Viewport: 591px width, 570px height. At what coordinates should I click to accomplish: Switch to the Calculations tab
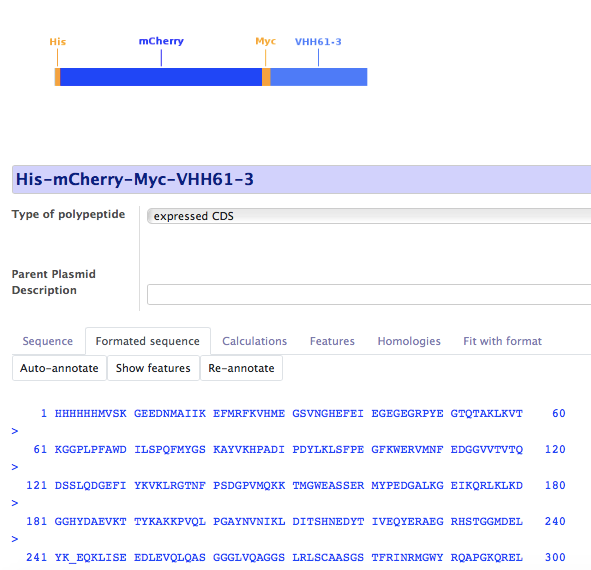(x=254, y=341)
